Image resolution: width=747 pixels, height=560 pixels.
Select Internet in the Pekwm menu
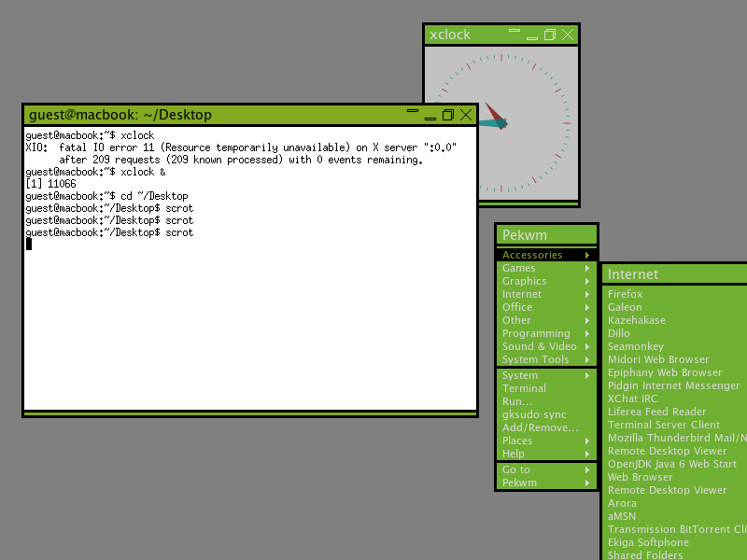[x=546, y=294]
